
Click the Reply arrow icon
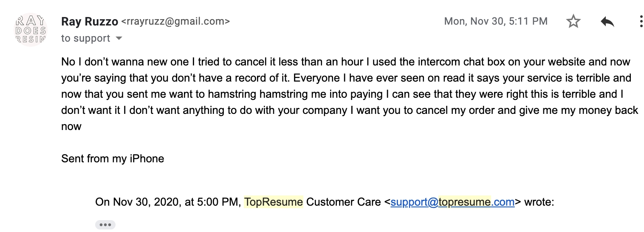(607, 21)
